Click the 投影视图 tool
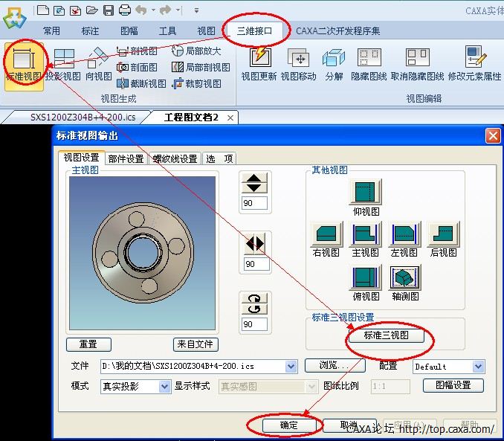This screenshot has width=504, height=441. point(63,65)
